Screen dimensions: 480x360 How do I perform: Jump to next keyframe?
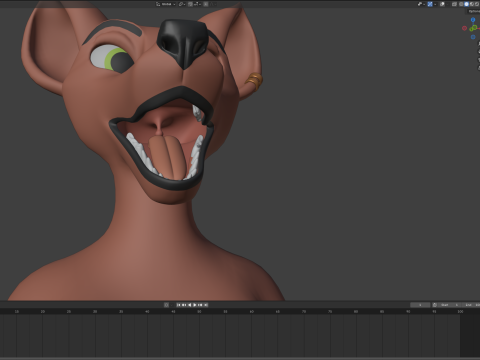[200, 305]
